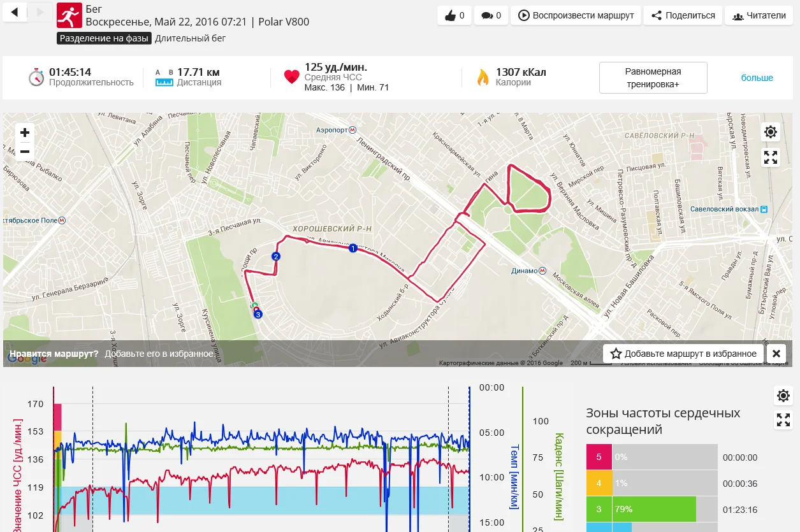Image resolution: width=800 pixels, height=532 pixels.
Task: Like the workout with thumbs-up button
Action: [x=454, y=15]
